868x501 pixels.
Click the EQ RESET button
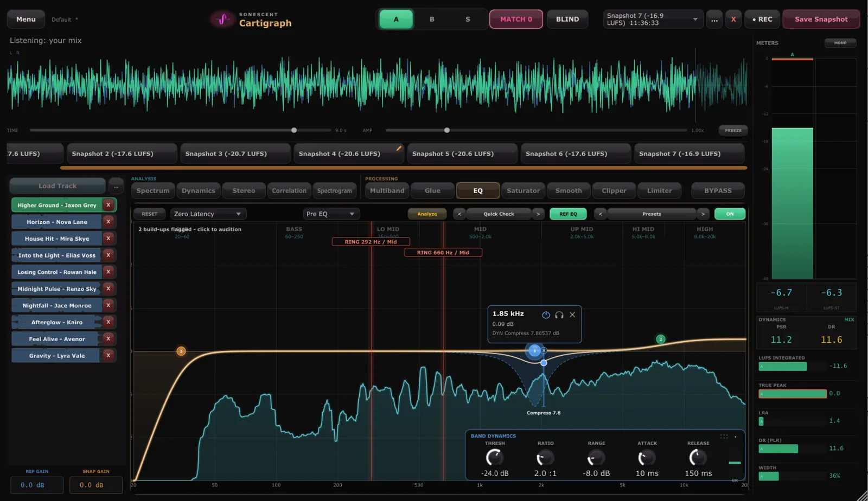150,214
